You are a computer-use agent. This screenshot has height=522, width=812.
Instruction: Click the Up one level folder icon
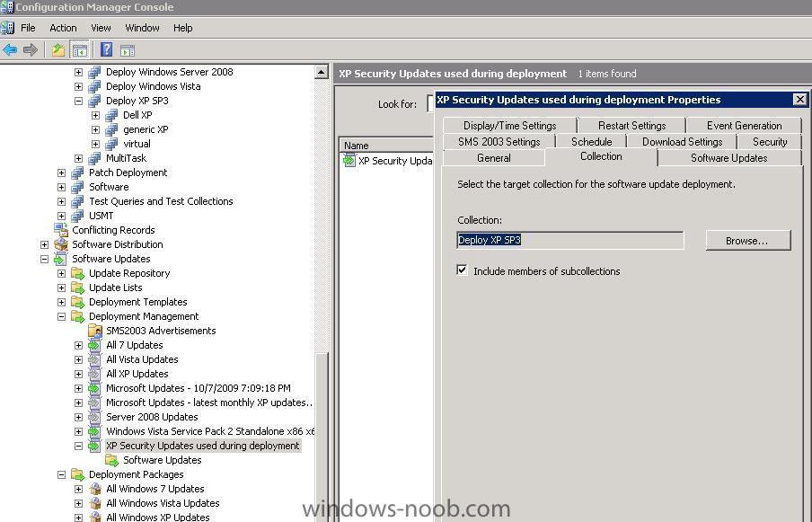pyautogui.click(x=58, y=50)
